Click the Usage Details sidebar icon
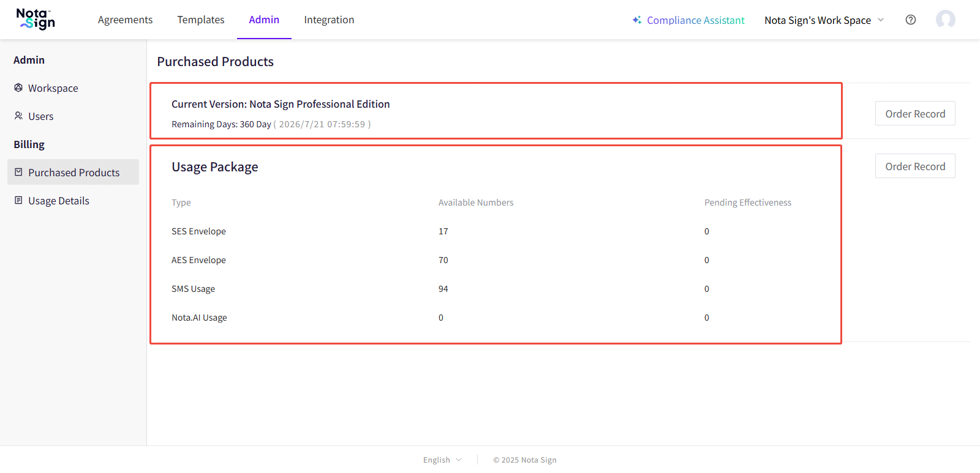This screenshot has height=473, width=980. coord(18,201)
